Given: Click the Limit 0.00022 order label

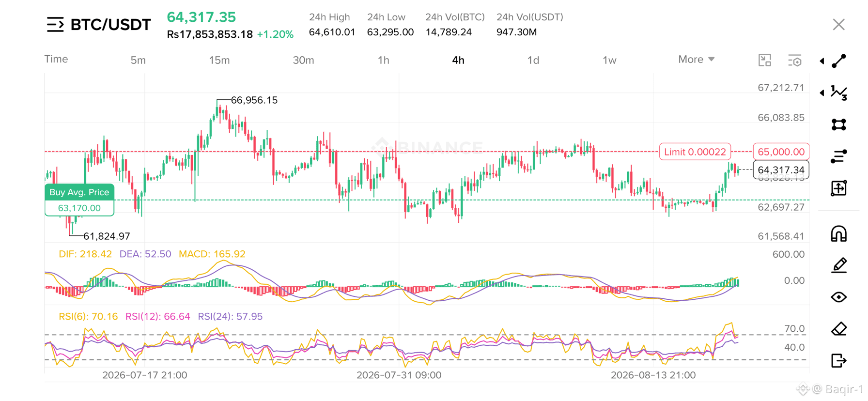Looking at the screenshot, I should pos(695,152).
